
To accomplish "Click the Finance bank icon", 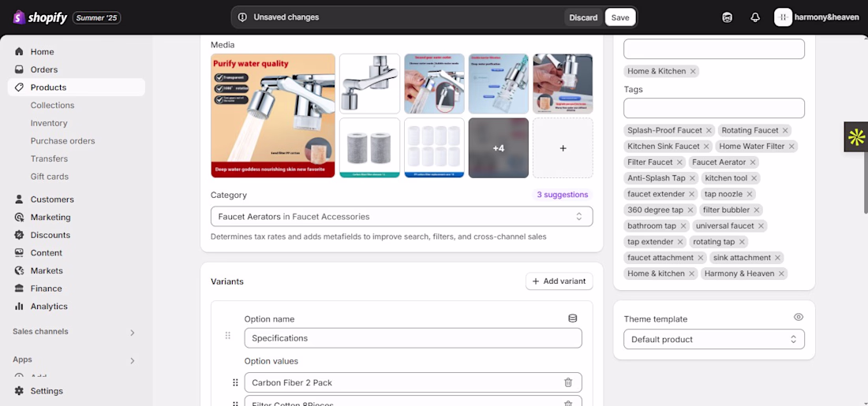I will pyautogui.click(x=20, y=289).
